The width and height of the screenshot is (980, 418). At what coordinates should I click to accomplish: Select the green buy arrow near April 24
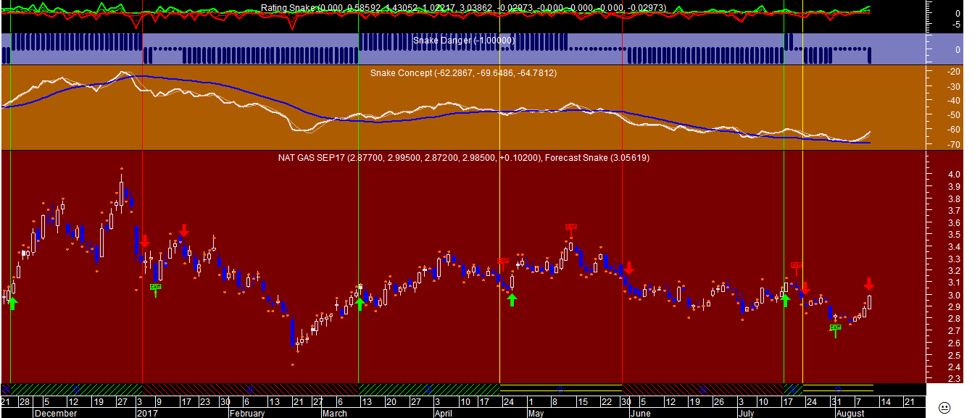(x=512, y=300)
